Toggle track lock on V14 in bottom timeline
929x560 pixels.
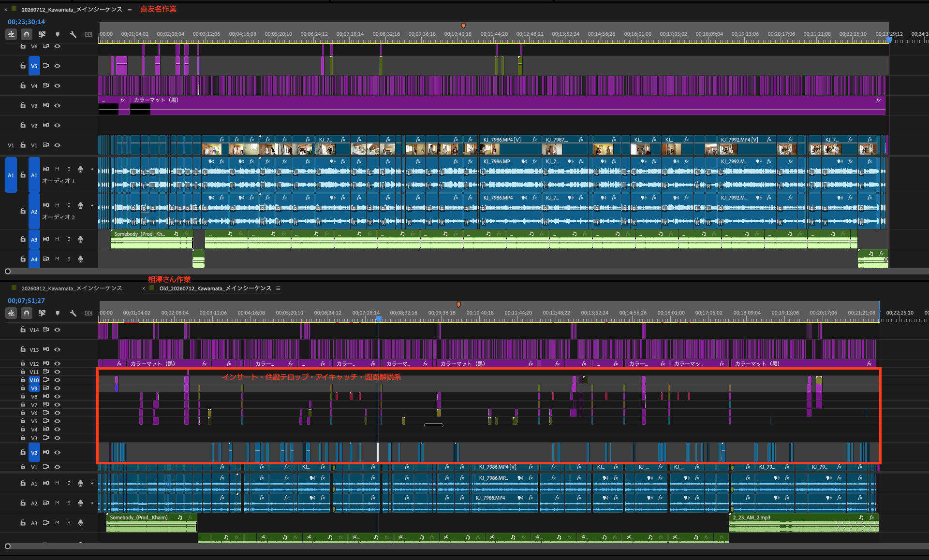tap(23, 330)
